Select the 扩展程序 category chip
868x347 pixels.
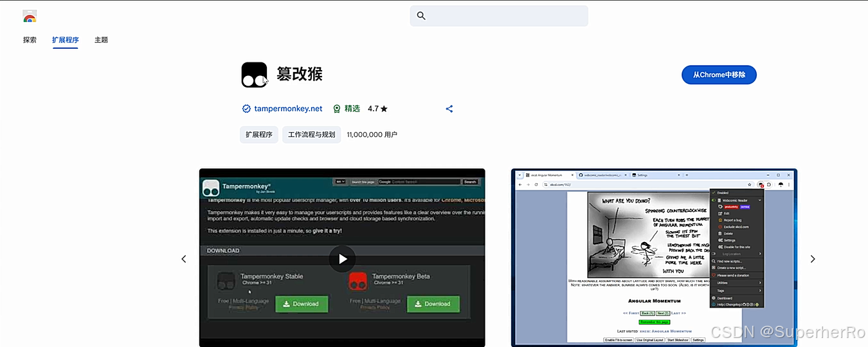pos(259,135)
